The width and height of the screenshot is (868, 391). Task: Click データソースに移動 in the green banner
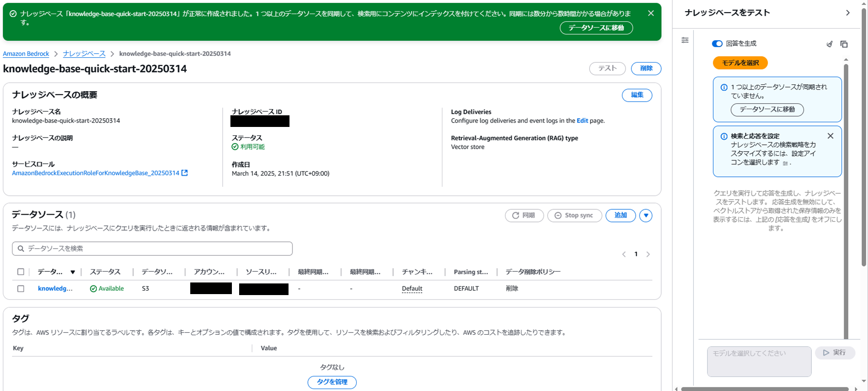point(596,28)
